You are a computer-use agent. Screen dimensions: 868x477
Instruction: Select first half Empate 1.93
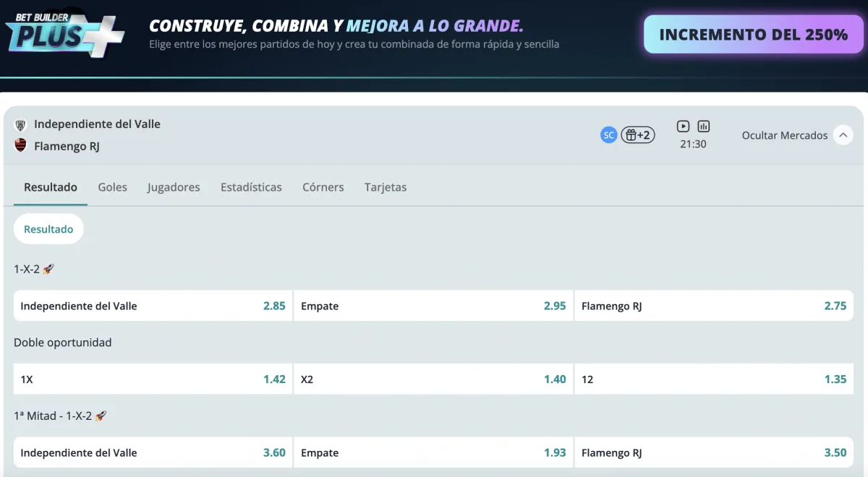[433, 452]
